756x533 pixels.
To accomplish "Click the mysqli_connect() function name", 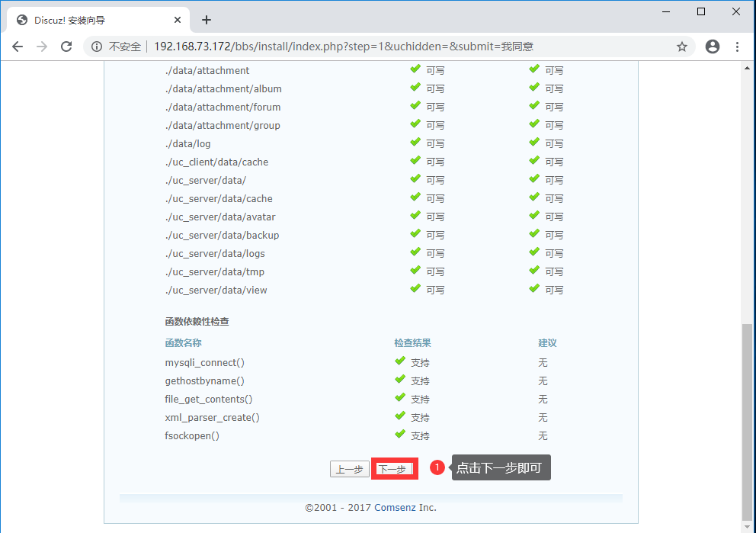I will point(205,363).
